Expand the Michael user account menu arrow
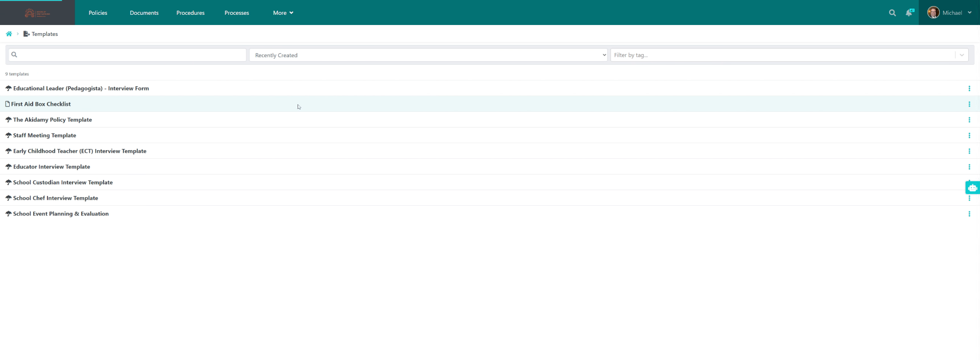 [969, 13]
